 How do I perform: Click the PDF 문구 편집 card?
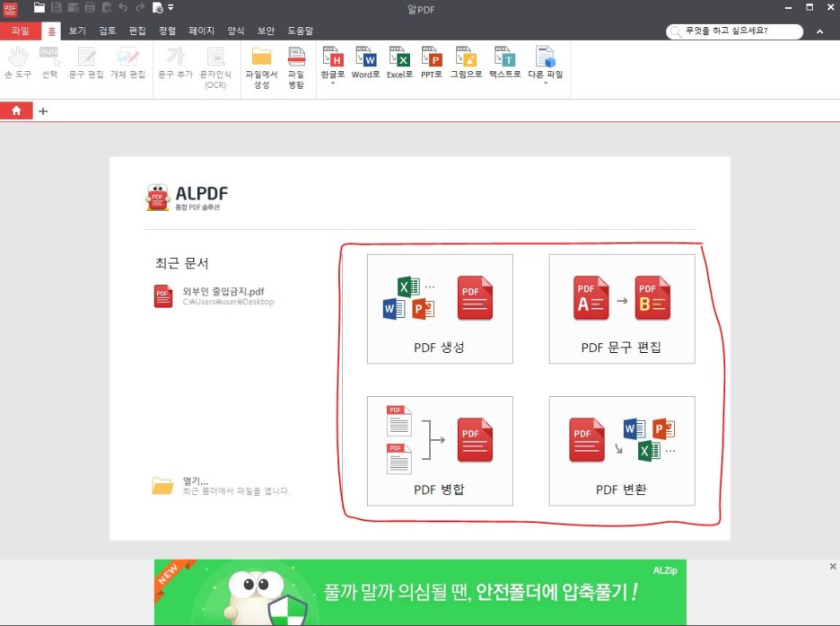[622, 309]
